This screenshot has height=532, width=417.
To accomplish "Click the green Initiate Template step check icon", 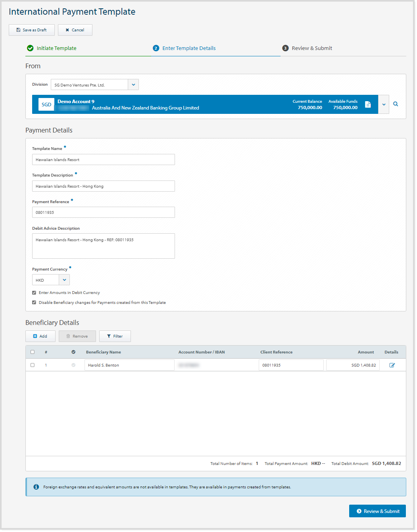I will pos(30,48).
